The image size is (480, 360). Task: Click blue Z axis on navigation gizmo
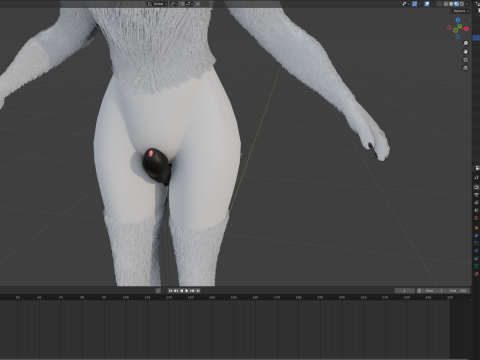pyautogui.click(x=458, y=20)
